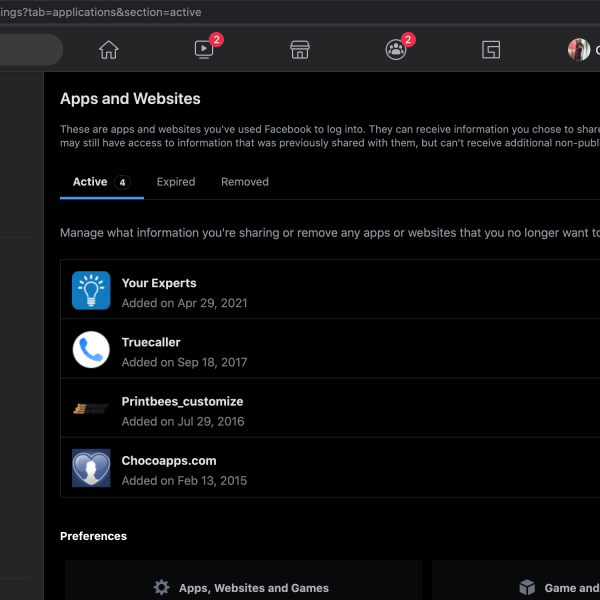Click the Apps and Websites heading
The height and width of the screenshot is (600, 600).
coord(130,99)
